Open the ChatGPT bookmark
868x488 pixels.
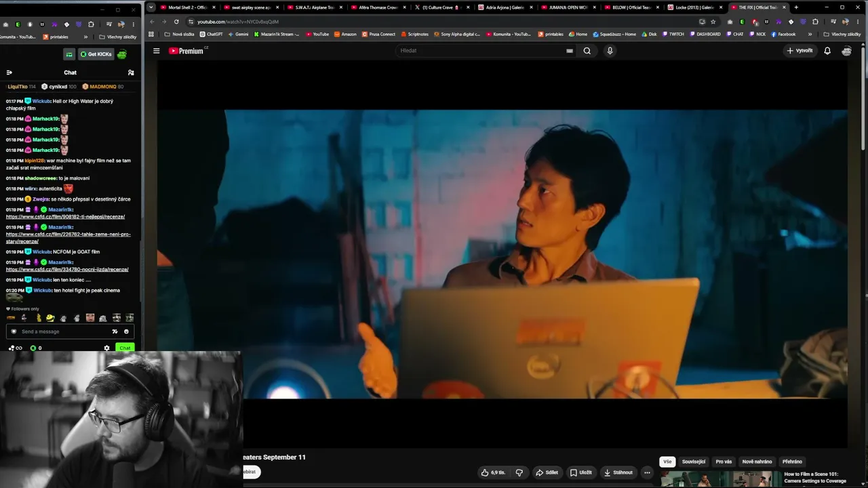point(212,34)
